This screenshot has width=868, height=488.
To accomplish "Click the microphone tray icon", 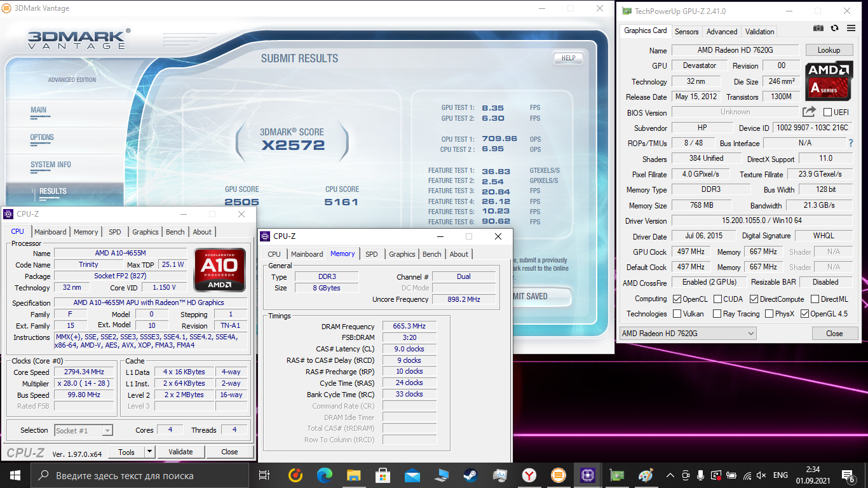I will point(701,475).
